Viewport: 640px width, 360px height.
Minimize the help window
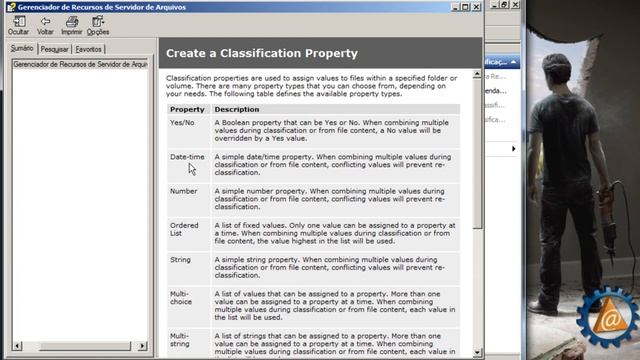coord(456,7)
